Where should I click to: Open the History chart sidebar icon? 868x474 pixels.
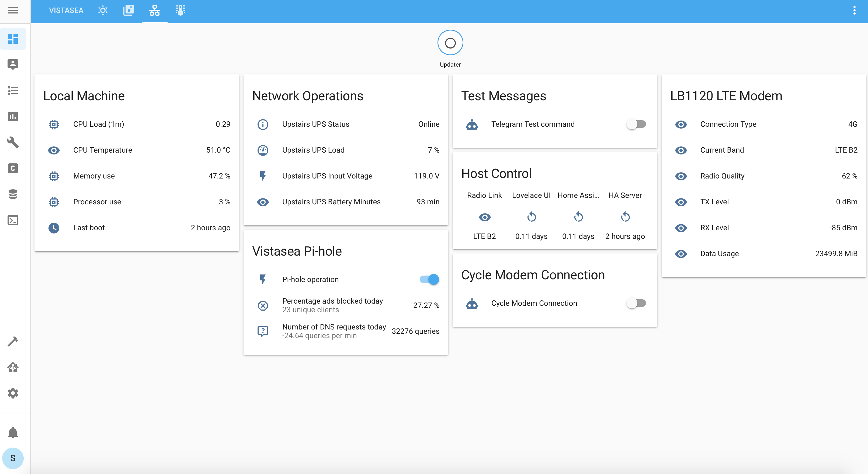[x=13, y=116]
